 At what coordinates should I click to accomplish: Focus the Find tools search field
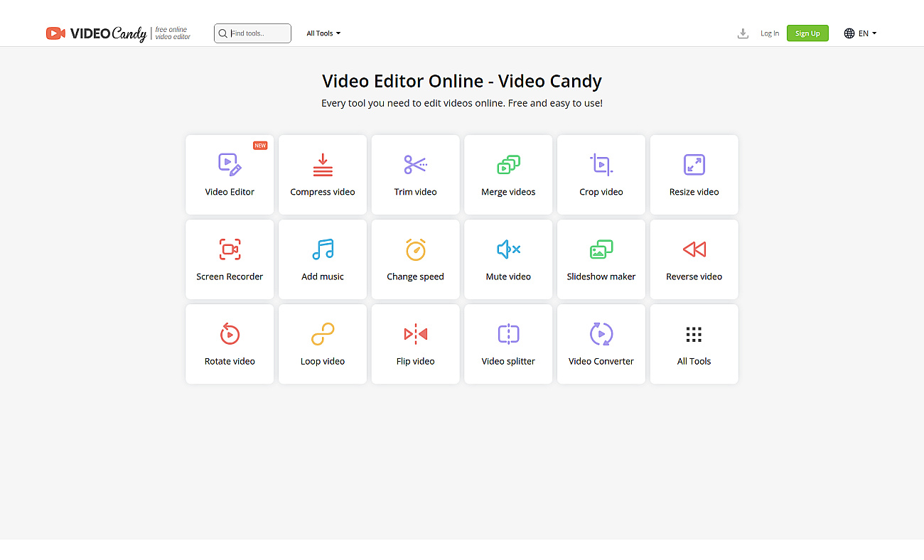[x=252, y=33]
